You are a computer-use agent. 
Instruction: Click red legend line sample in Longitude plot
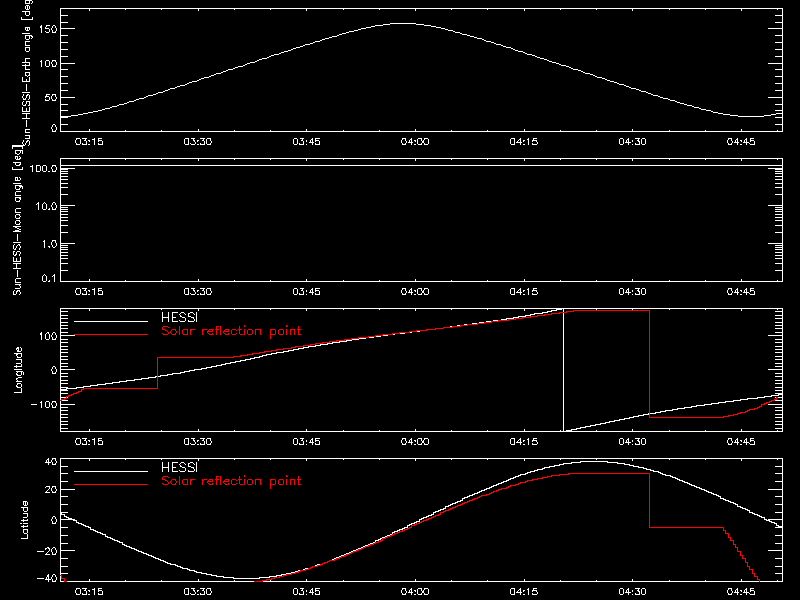111,335
